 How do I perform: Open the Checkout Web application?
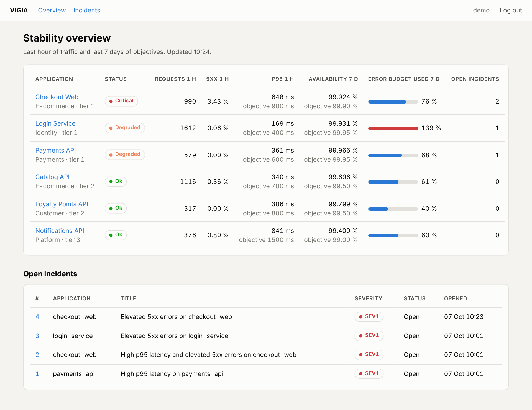pos(57,97)
